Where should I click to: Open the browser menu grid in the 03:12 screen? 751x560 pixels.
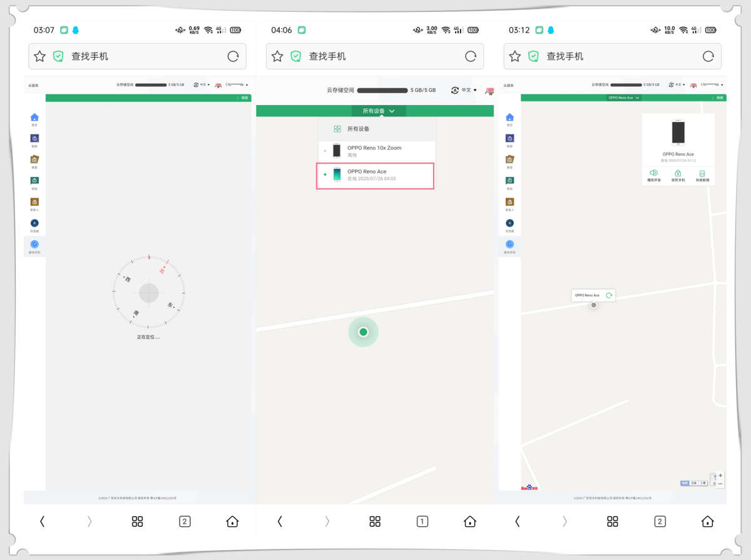613,521
